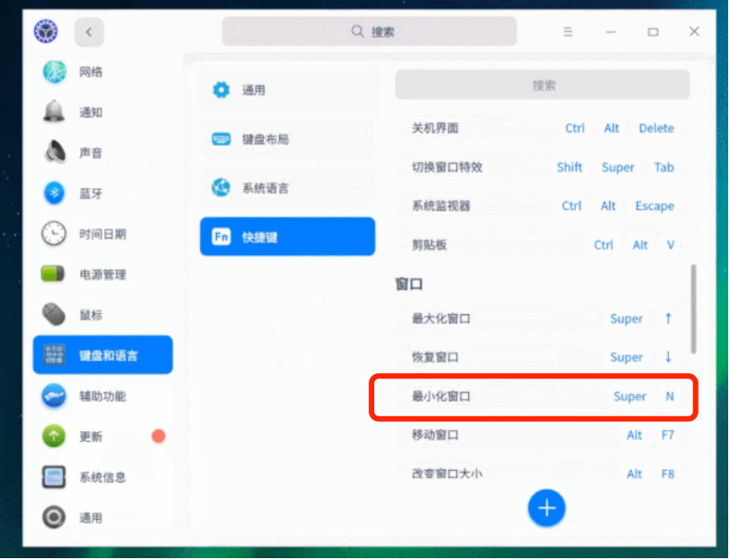Click the top global search box
Image resolution: width=730 pixels, height=560 pixels.
pyautogui.click(x=370, y=31)
